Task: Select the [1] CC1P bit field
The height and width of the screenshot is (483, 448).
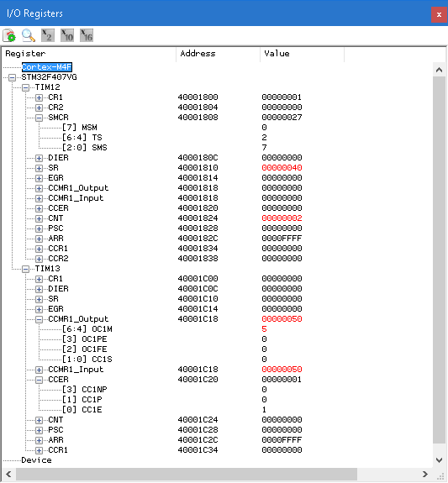Action: (x=82, y=400)
